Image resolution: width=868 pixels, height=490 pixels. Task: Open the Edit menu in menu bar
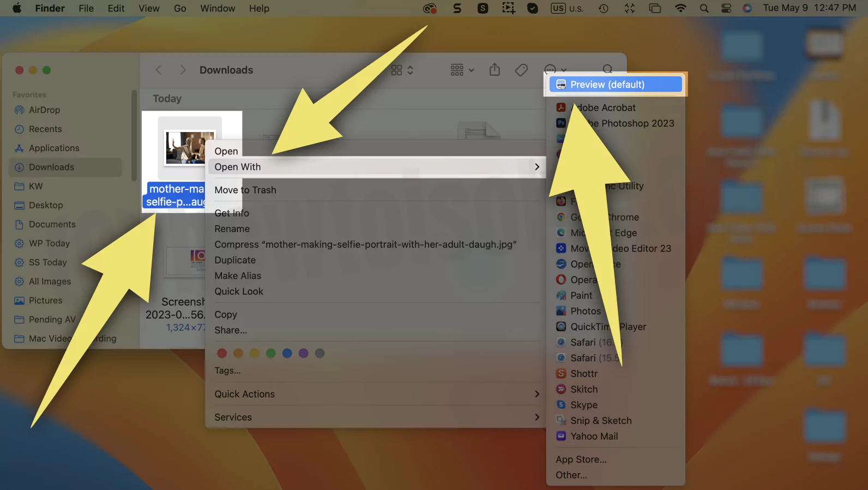click(116, 8)
